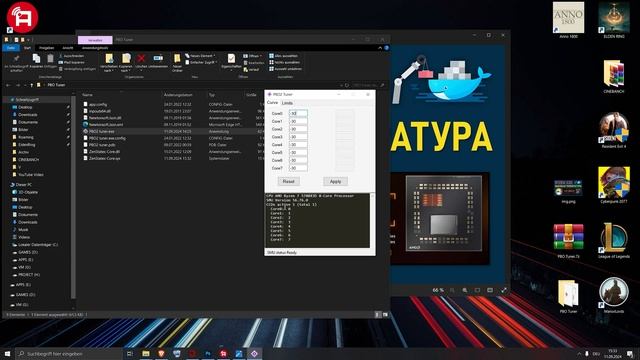The height and width of the screenshot is (360, 640).
Task: Open Downloads under Schnellzugriff
Action: coord(28,115)
